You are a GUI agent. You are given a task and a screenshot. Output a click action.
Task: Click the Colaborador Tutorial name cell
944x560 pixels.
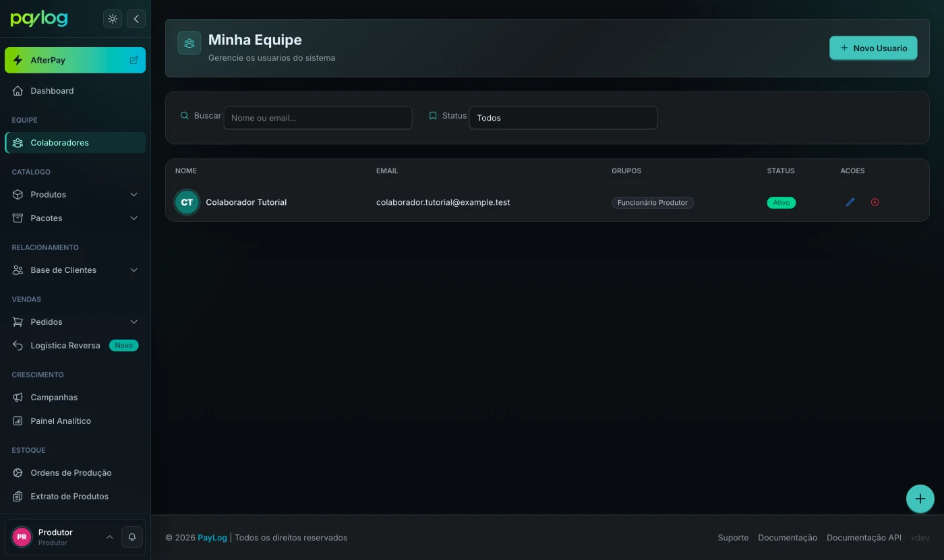pos(246,202)
